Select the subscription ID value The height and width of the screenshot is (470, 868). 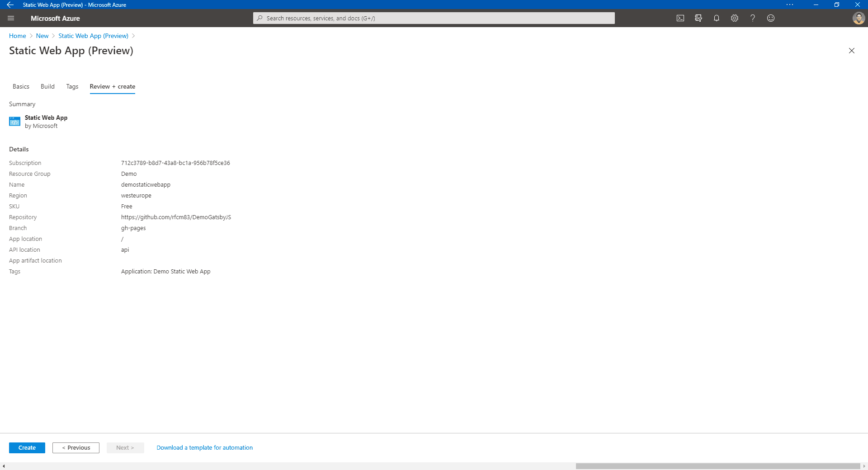(x=175, y=163)
